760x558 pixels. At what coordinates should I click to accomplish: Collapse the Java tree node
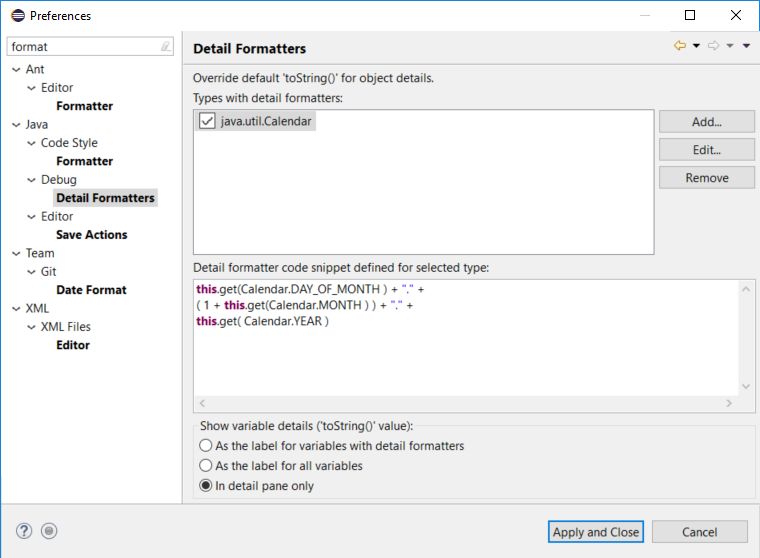[16, 125]
